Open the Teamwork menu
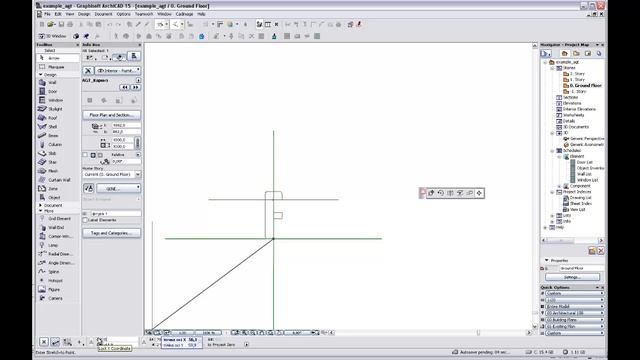Screen dimensions: 640x360 point(144,14)
